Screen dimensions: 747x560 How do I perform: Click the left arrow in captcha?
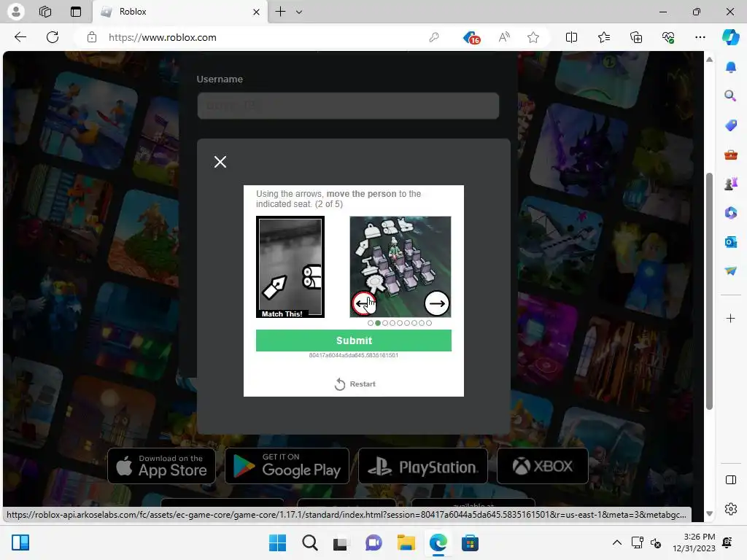point(364,303)
